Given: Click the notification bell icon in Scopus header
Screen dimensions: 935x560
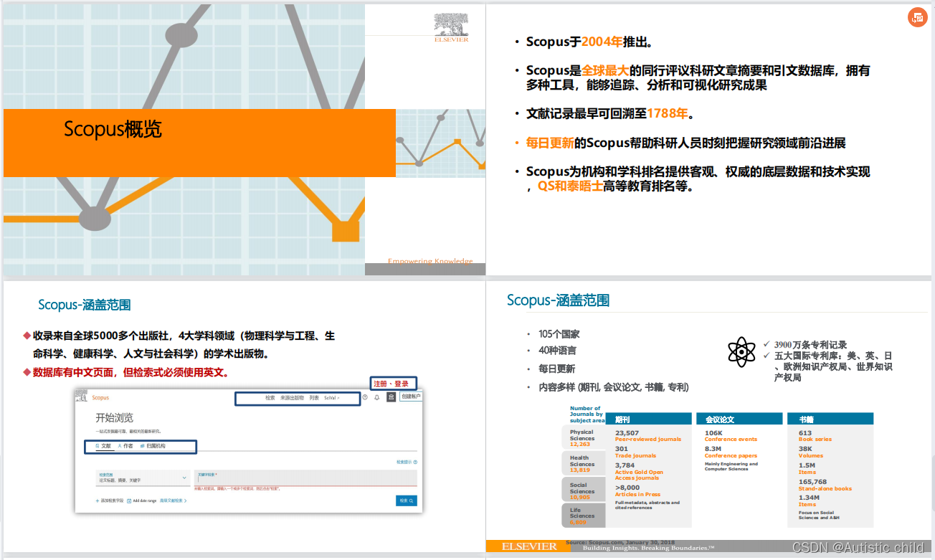Looking at the screenshot, I should pos(376,397).
